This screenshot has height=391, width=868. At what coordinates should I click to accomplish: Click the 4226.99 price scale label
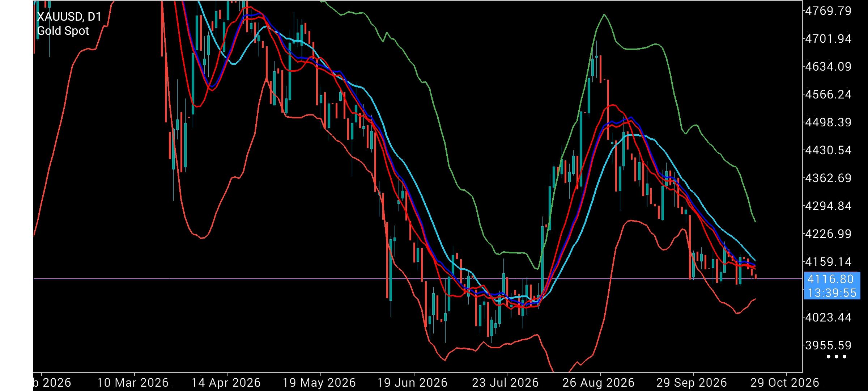pyautogui.click(x=828, y=234)
